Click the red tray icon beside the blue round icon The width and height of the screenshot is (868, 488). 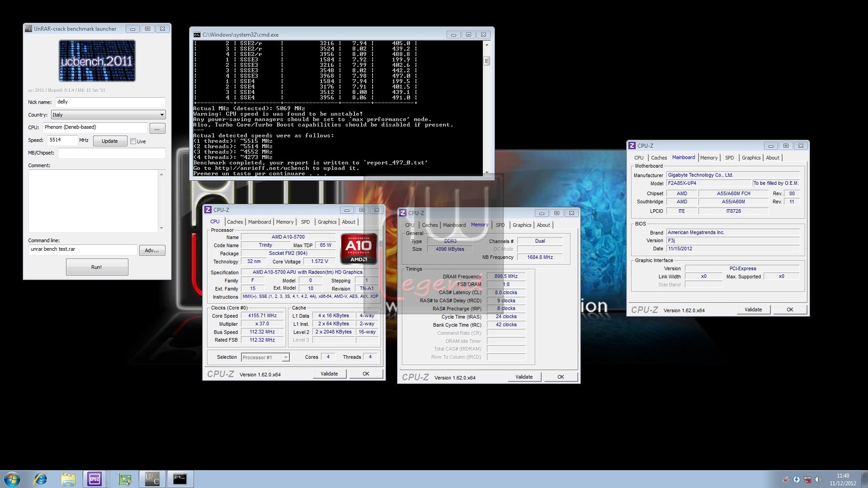[x=786, y=479]
